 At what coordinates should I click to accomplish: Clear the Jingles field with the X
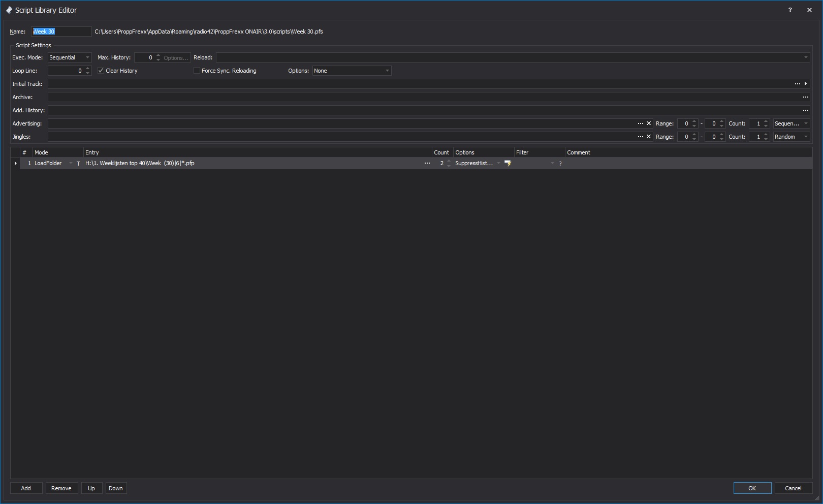[649, 137]
